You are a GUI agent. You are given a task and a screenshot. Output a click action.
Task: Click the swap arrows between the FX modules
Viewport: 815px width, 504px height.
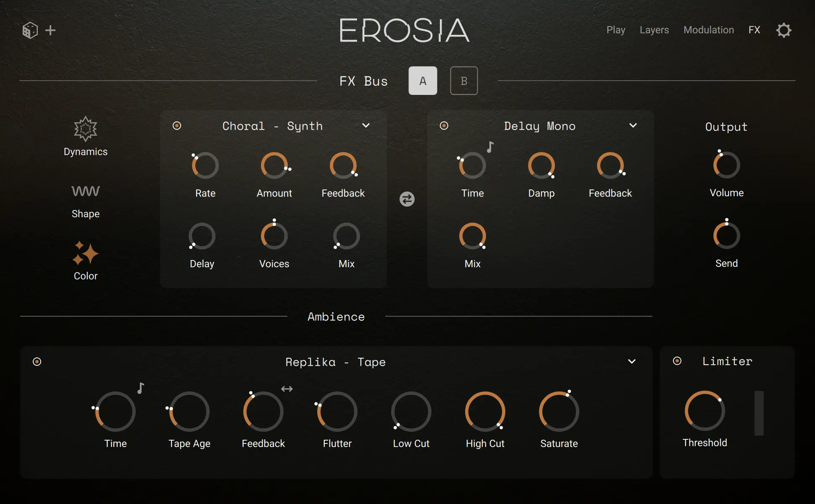406,199
